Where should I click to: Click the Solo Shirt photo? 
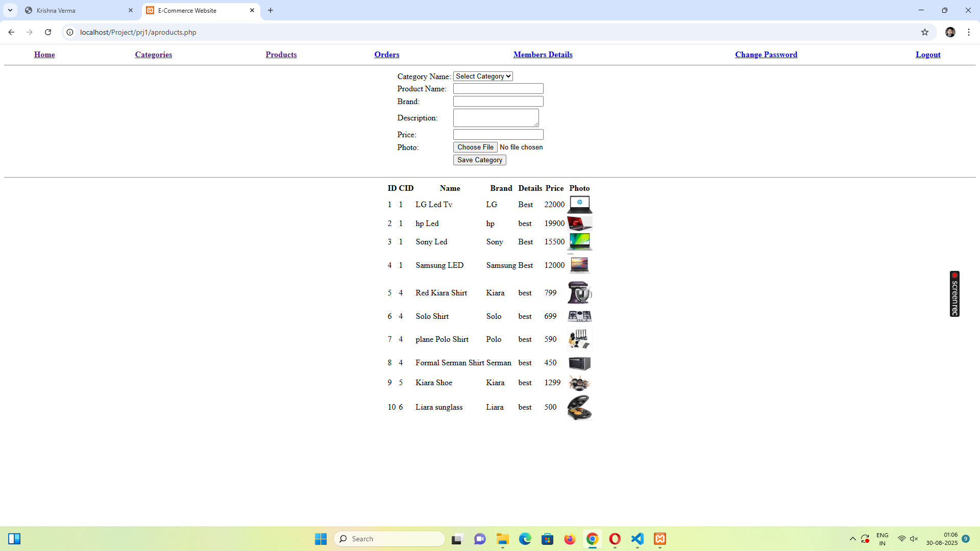click(x=580, y=316)
